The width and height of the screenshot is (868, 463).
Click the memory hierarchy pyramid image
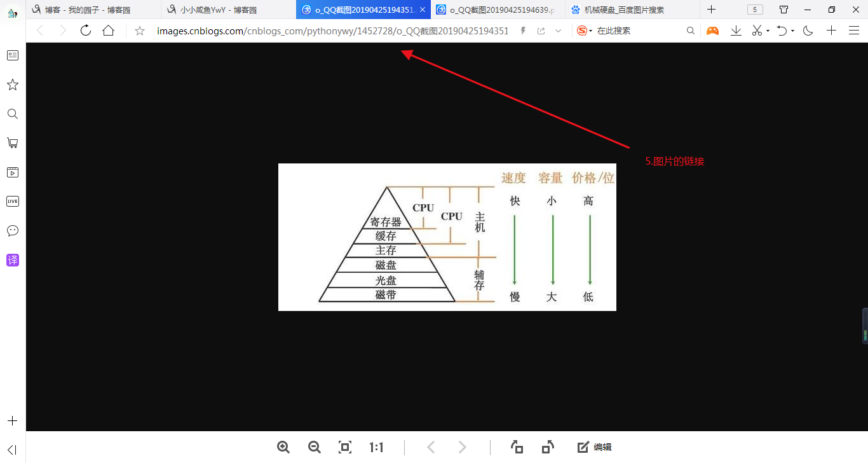tap(447, 237)
